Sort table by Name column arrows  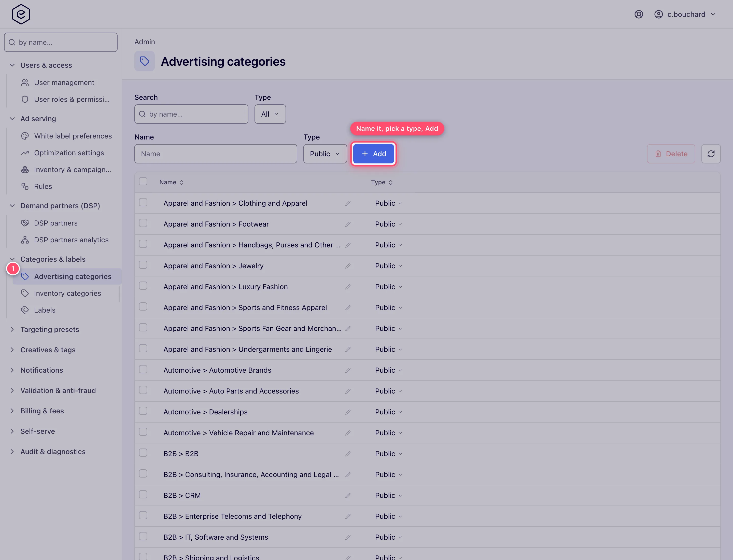point(181,182)
